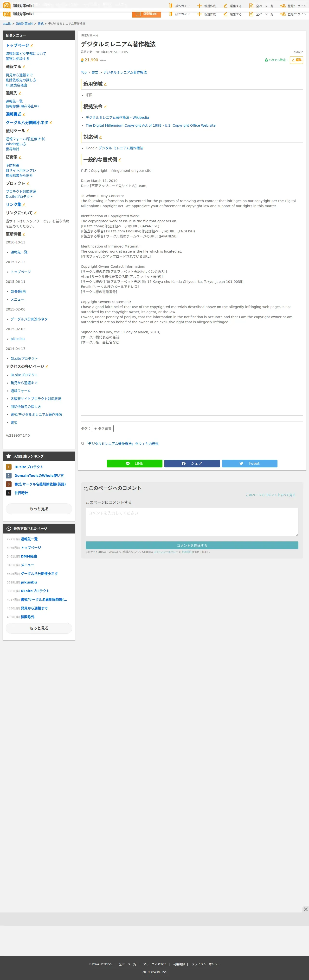Screen dimensions: 309x980
Task: Open 検索結果から除外 menu link
Action: [x=19, y=175]
